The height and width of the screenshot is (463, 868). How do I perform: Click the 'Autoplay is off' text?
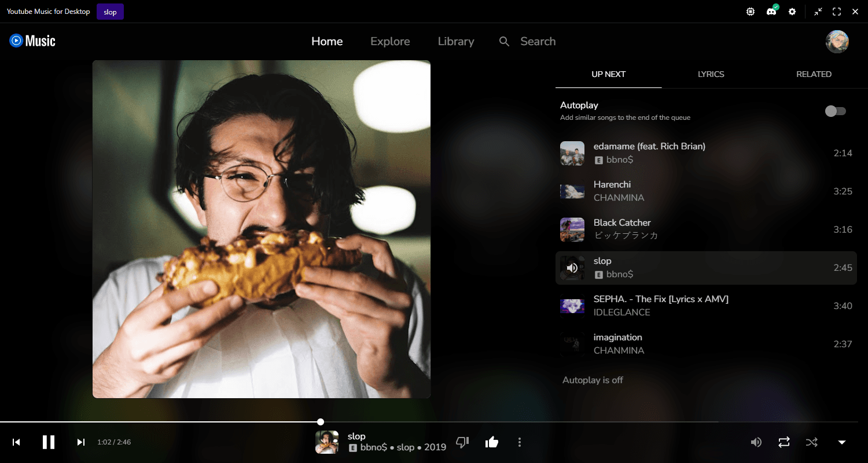593,380
